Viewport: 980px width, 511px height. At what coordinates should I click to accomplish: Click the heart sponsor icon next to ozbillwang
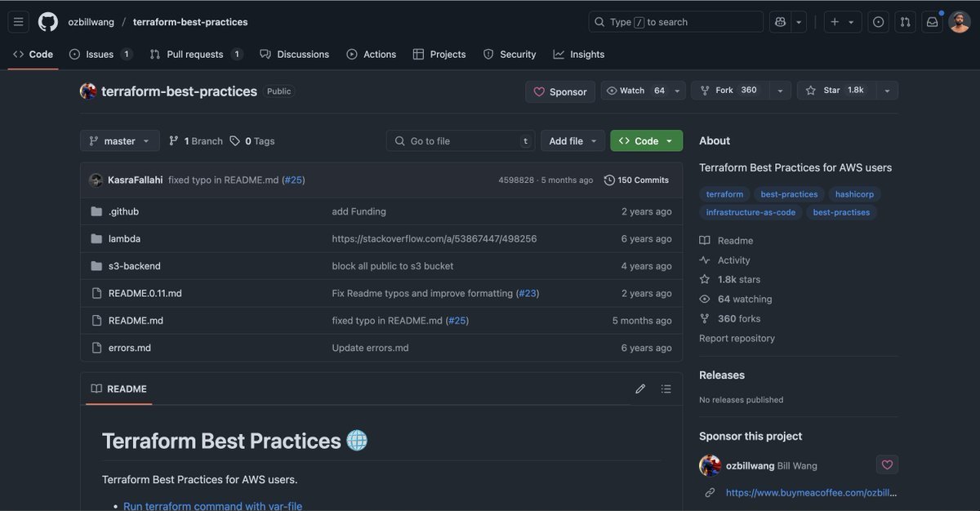coord(887,465)
